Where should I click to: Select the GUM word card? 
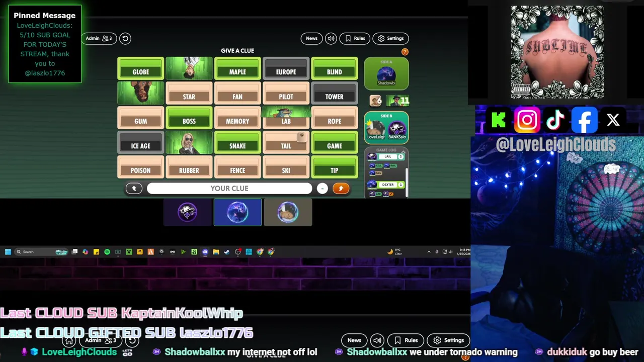(141, 118)
